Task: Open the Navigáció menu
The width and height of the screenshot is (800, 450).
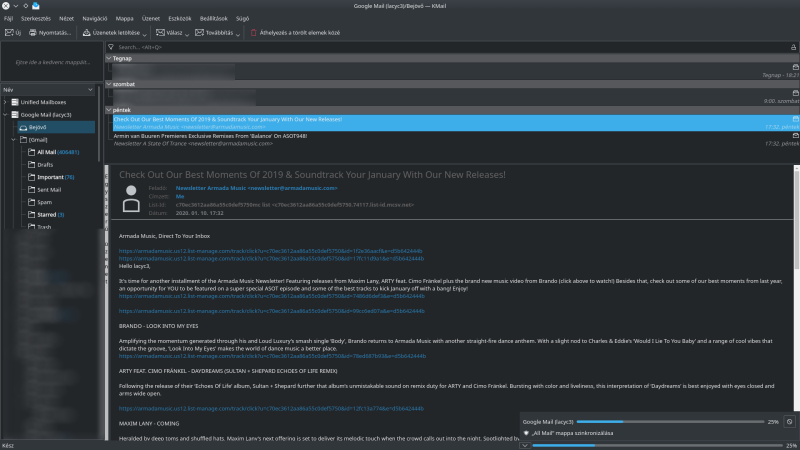Action: 95,18
